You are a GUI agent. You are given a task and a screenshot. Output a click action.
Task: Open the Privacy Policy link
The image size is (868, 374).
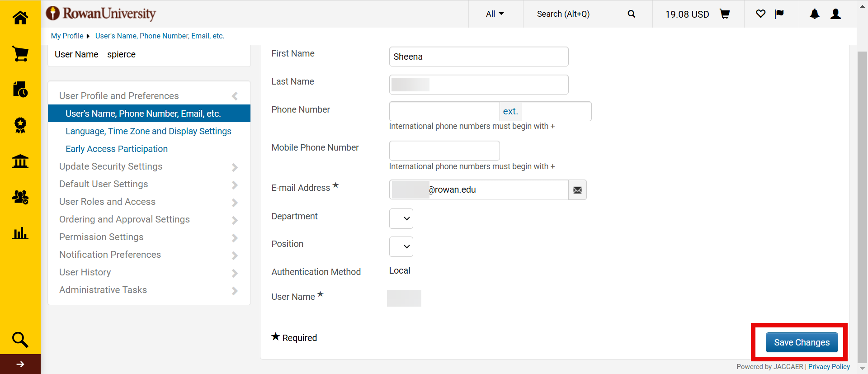click(x=829, y=367)
